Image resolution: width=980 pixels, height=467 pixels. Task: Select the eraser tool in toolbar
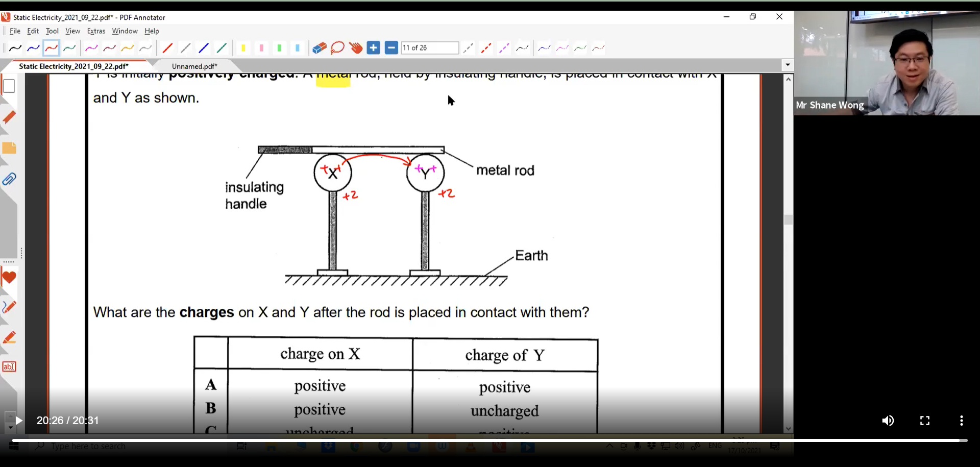click(319, 48)
